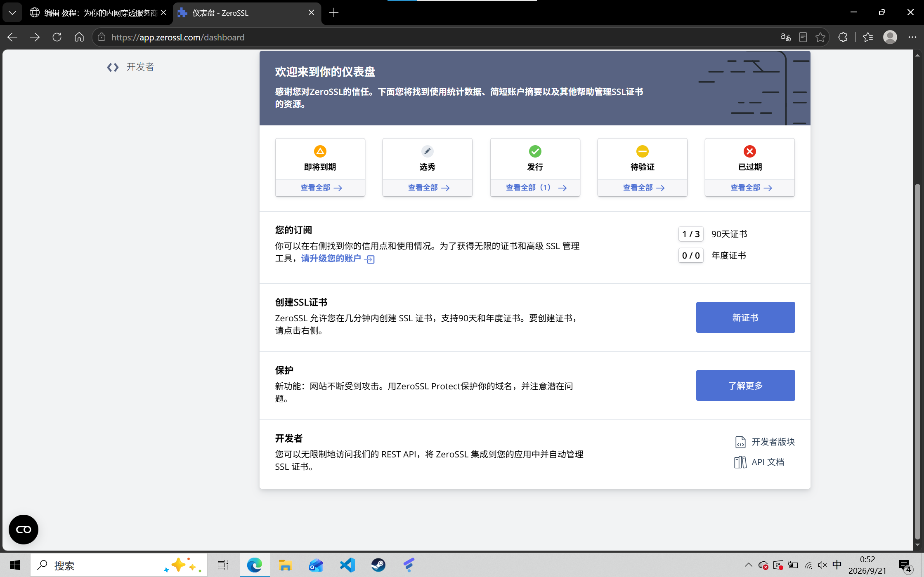Click the browser profile avatar
924x577 pixels.
pos(890,37)
